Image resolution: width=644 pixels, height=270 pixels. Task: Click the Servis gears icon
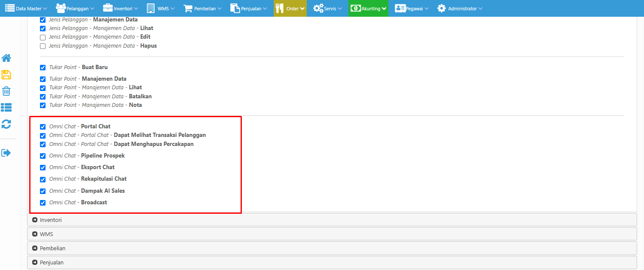pos(318,8)
